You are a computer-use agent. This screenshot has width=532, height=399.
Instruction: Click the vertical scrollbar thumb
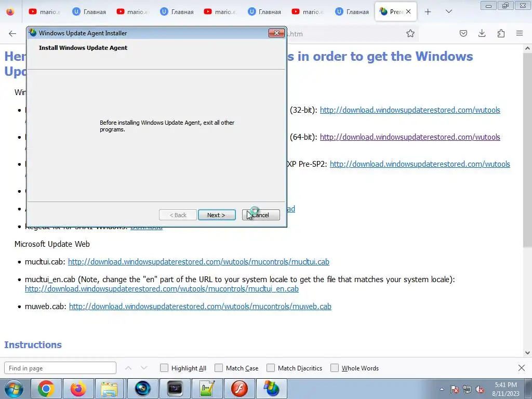[527, 150]
